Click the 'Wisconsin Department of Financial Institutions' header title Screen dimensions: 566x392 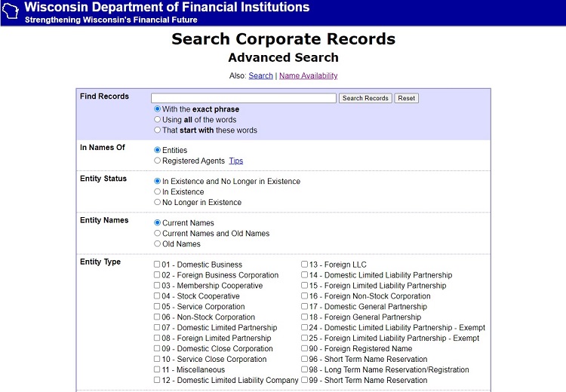point(167,8)
